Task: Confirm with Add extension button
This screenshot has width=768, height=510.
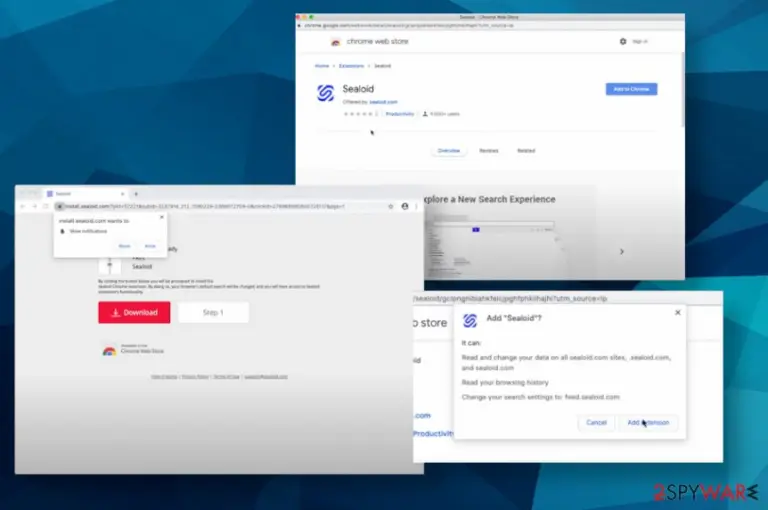Action: [x=648, y=422]
